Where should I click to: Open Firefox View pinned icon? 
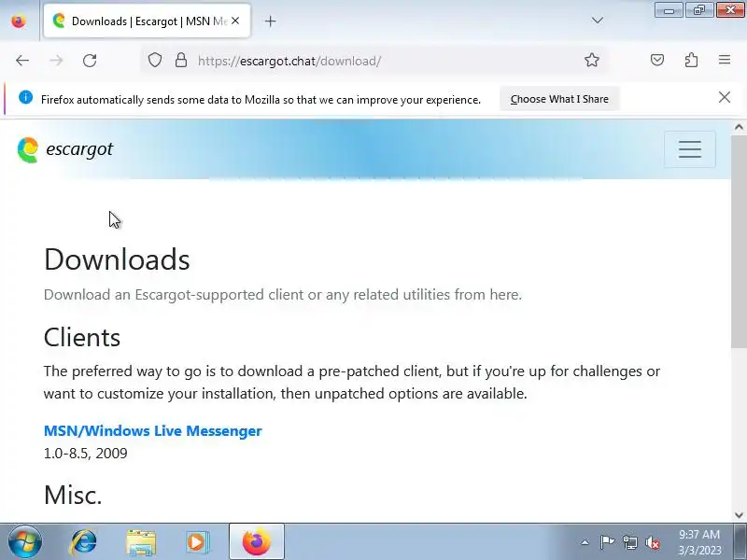pyautogui.click(x=19, y=21)
